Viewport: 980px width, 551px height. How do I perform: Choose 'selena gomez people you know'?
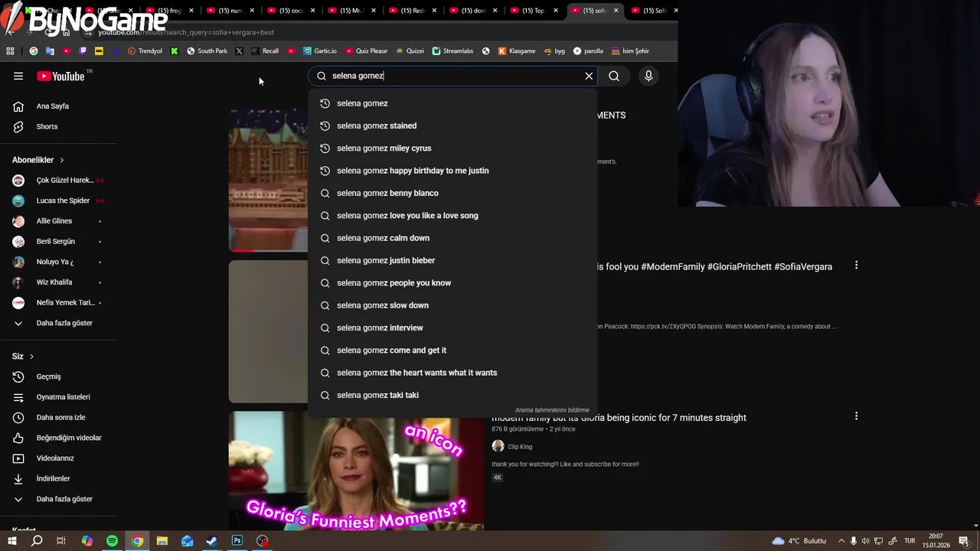pos(452,282)
